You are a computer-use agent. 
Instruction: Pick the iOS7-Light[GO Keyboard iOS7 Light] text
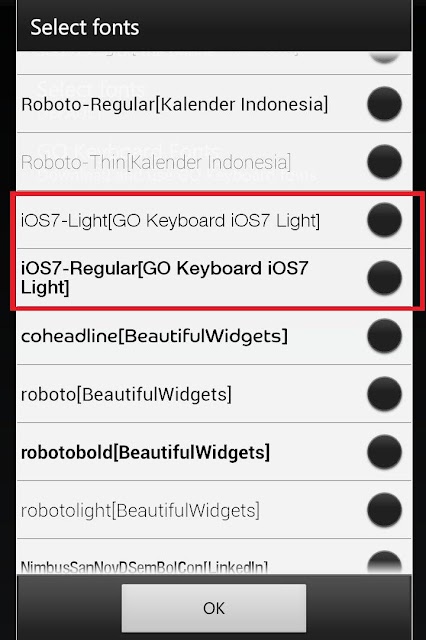[x=170, y=220]
